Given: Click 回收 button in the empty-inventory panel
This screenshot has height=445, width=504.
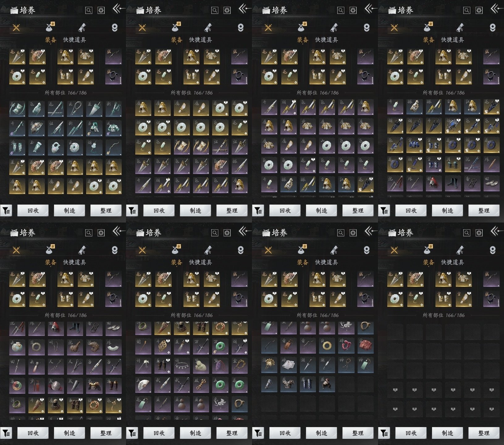Looking at the screenshot, I should pyautogui.click(x=411, y=433).
